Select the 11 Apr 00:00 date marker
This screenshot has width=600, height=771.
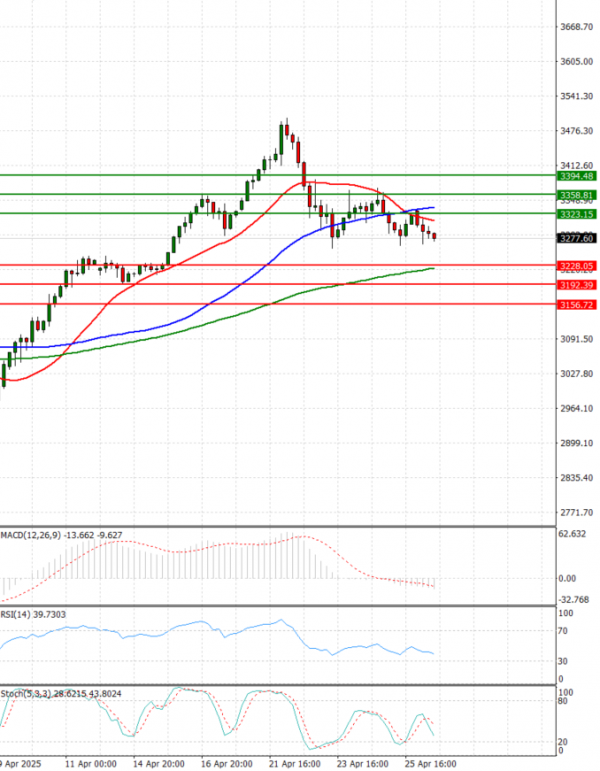coord(90,762)
